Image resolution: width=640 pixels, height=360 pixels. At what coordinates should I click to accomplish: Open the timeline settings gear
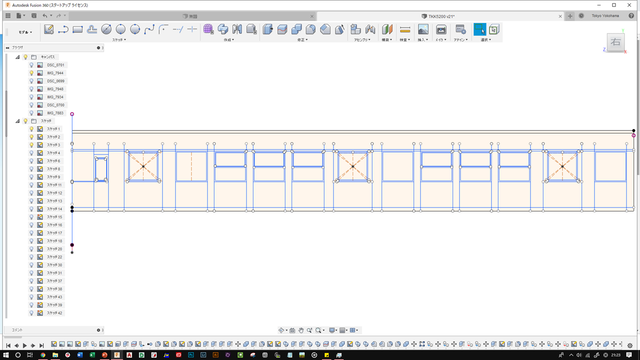click(630, 345)
